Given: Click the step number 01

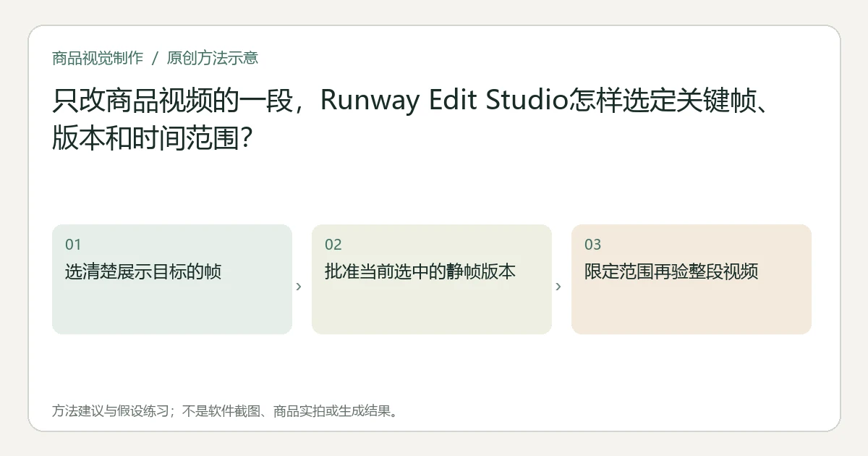Looking at the screenshot, I should [x=73, y=245].
